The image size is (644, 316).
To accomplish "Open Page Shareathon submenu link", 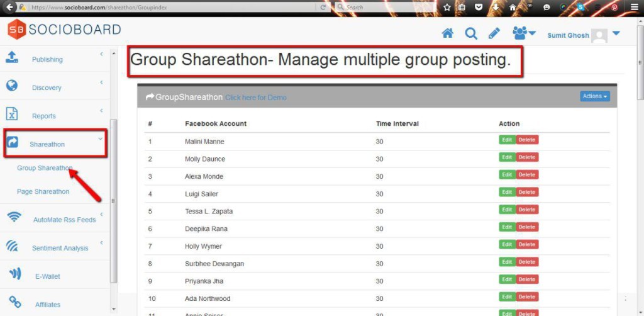I will tap(43, 192).
